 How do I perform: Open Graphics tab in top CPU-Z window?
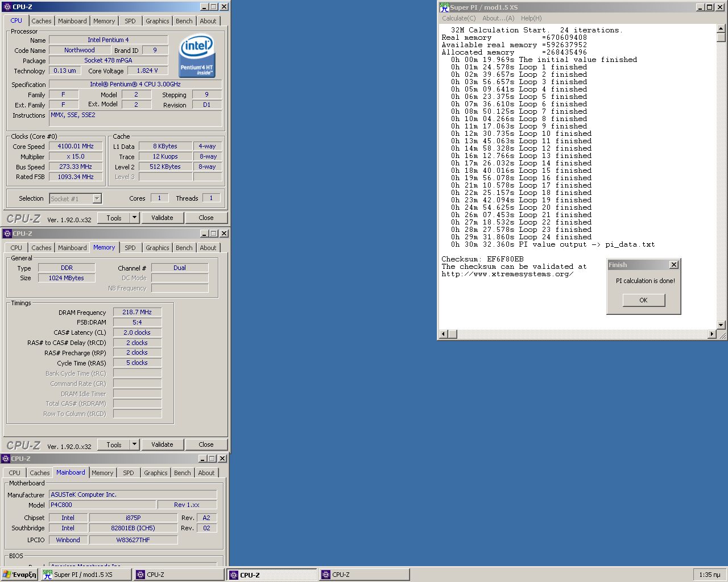point(157,21)
